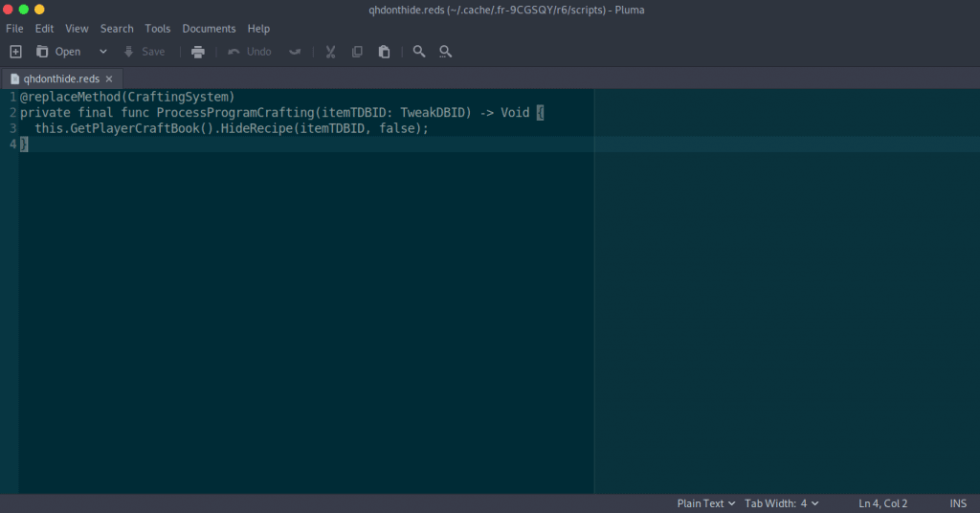Click the Save button

[x=144, y=52]
